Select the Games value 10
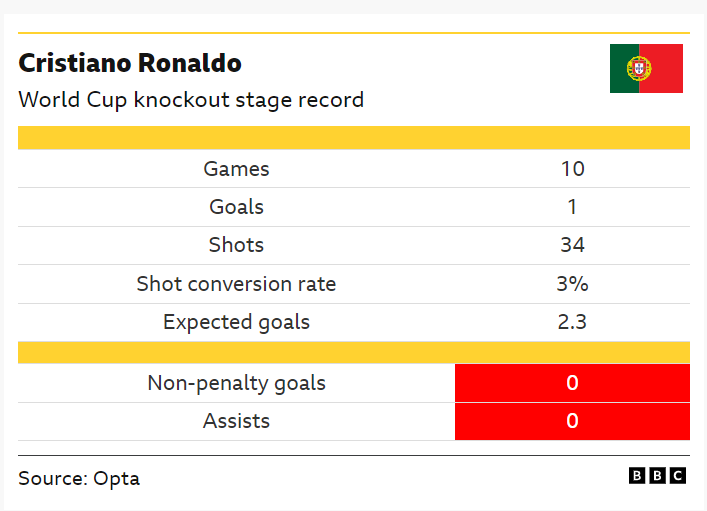This screenshot has width=707, height=511. click(x=573, y=169)
